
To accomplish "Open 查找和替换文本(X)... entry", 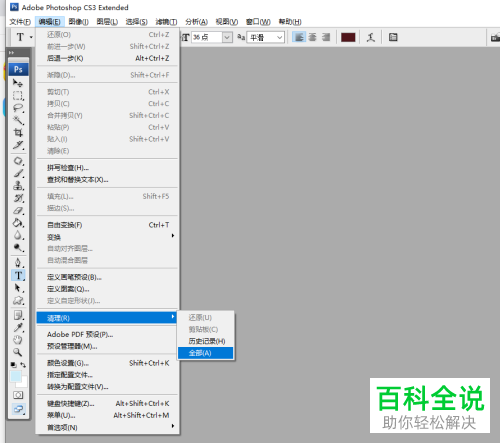I will tap(107, 180).
